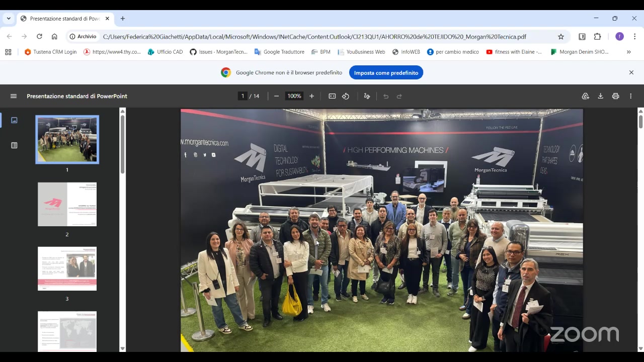The image size is (644, 362).
Task: Click the main document scrollbar handle
Action: click(x=640, y=122)
